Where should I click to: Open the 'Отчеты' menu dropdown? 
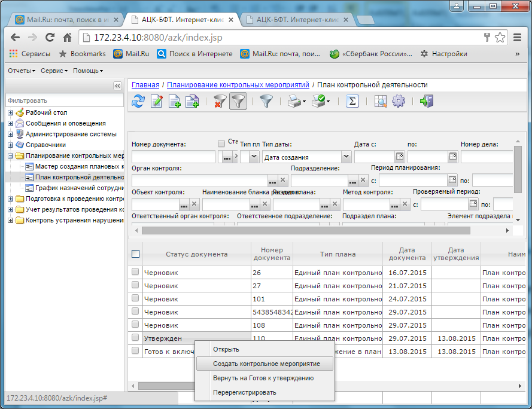pyautogui.click(x=22, y=71)
